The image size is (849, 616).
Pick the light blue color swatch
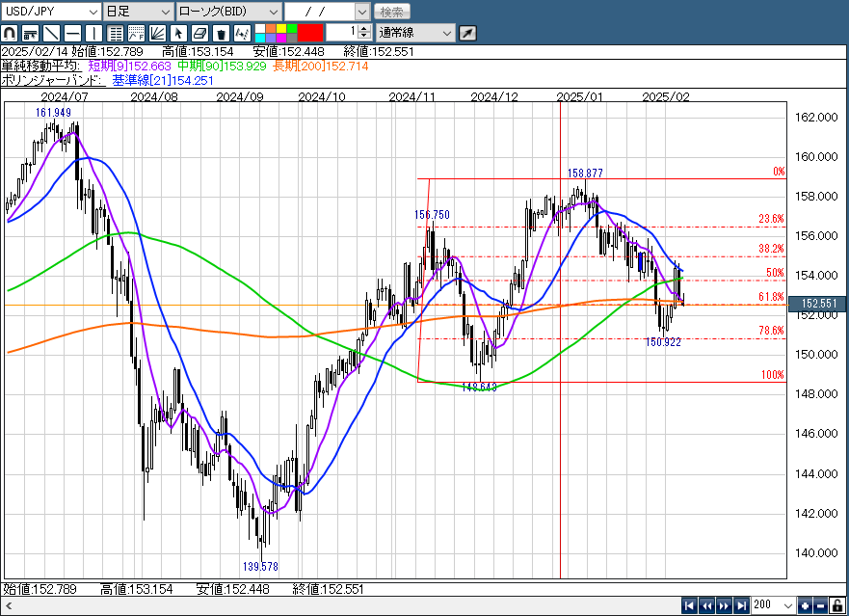click(271, 38)
